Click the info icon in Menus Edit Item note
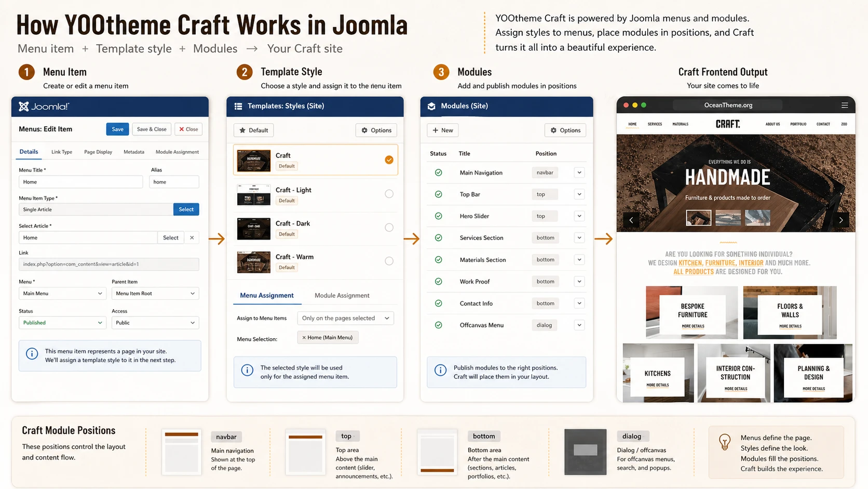868x489 pixels. pyautogui.click(x=32, y=354)
